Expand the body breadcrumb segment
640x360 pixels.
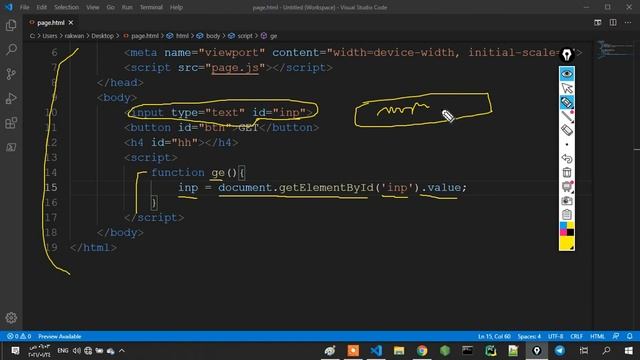pos(209,36)
